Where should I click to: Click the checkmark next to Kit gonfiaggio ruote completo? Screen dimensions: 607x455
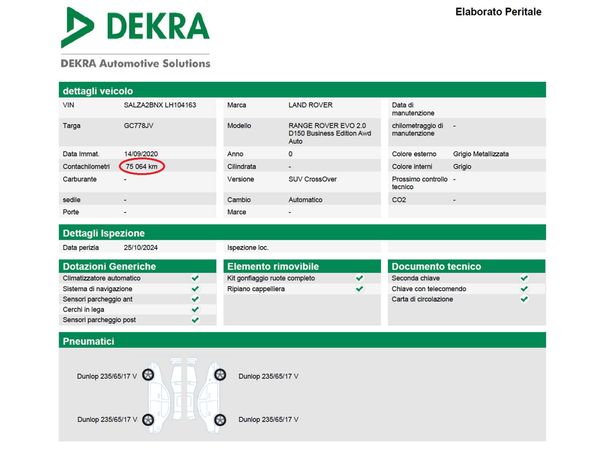[359, 278]
